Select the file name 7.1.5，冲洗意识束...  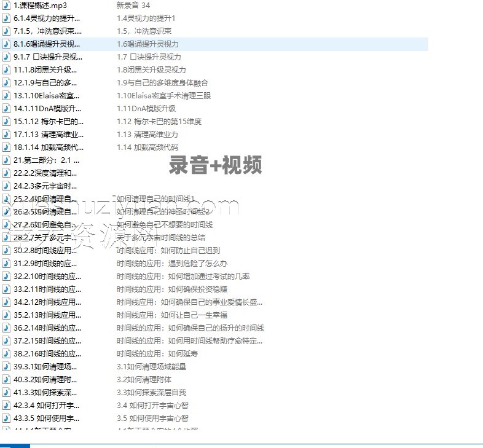point(48,31)
